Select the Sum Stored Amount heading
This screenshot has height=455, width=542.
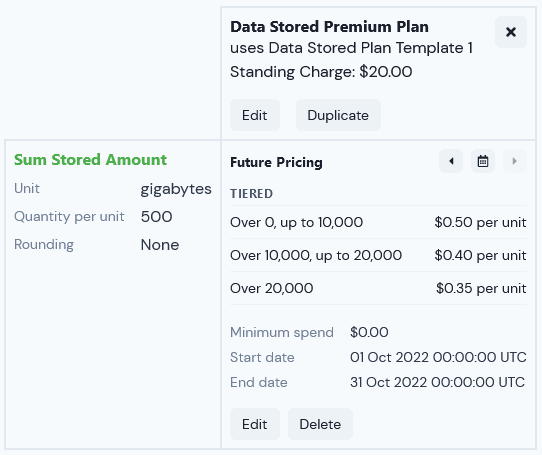(90, 160)
